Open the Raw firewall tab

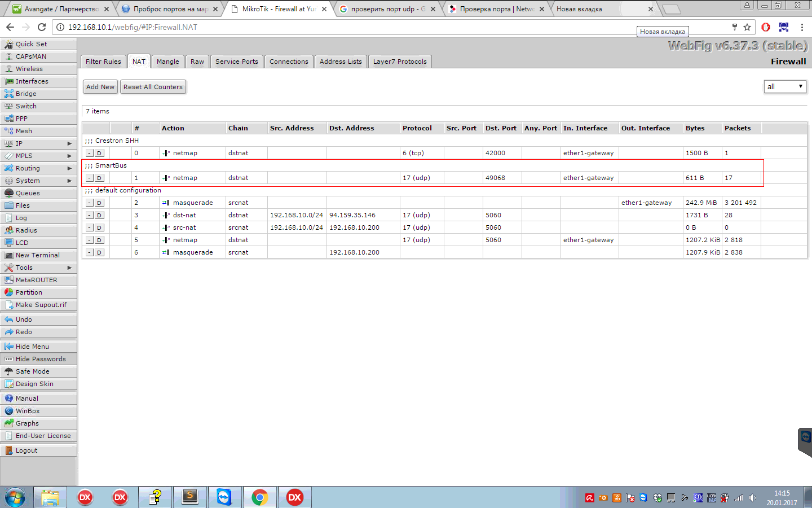[x=197, y=62]
